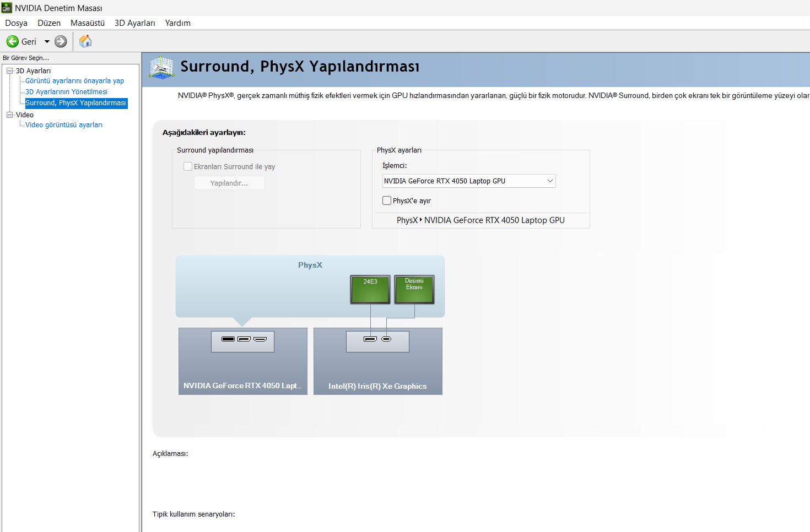This screenshot has width=810, height=532.
Task: Click the second port icon on RTX 4050
Action: 244,339
